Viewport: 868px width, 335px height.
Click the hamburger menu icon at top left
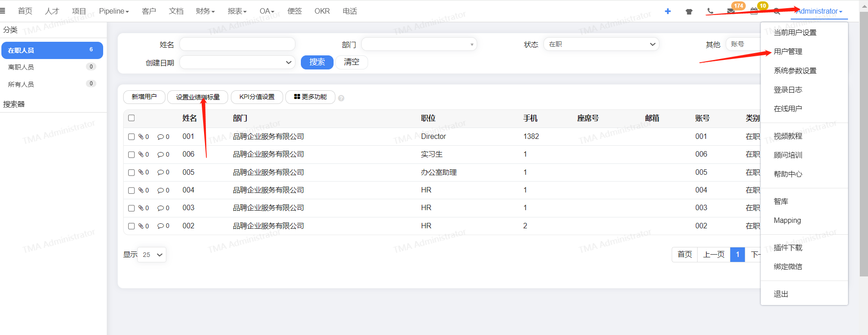tap(3, 11)
